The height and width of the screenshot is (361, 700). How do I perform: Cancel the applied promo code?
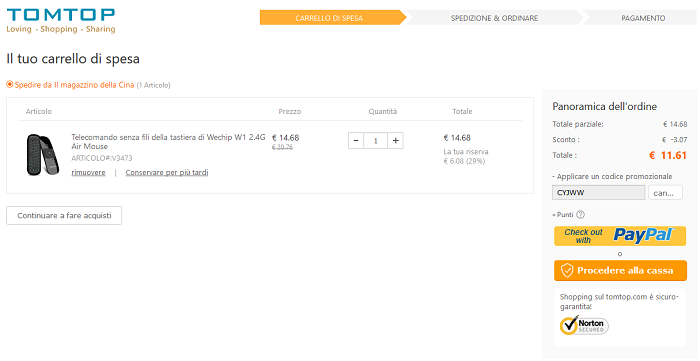[x=665, y=193]
